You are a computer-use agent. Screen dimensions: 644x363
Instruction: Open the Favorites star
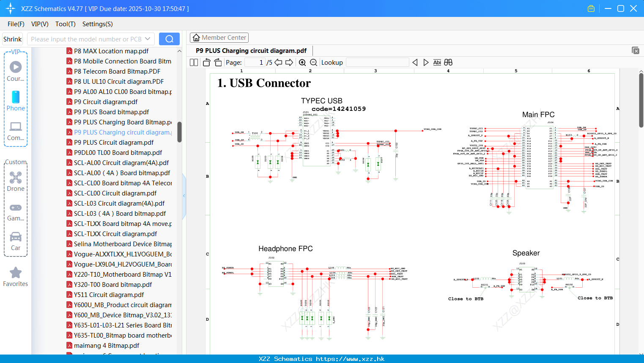16,273
